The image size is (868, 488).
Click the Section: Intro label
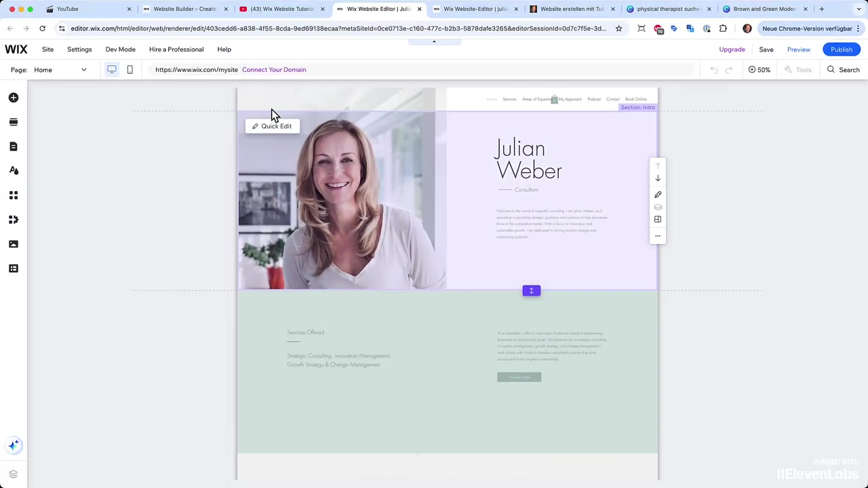click(637, 108)
